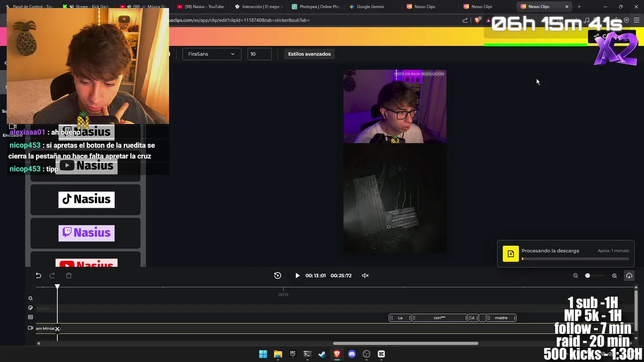Screen dimensions: 644x362
Task: Adjust the timeline zoom slider knob
Action: pyautogui.click(x=587, y=276)
